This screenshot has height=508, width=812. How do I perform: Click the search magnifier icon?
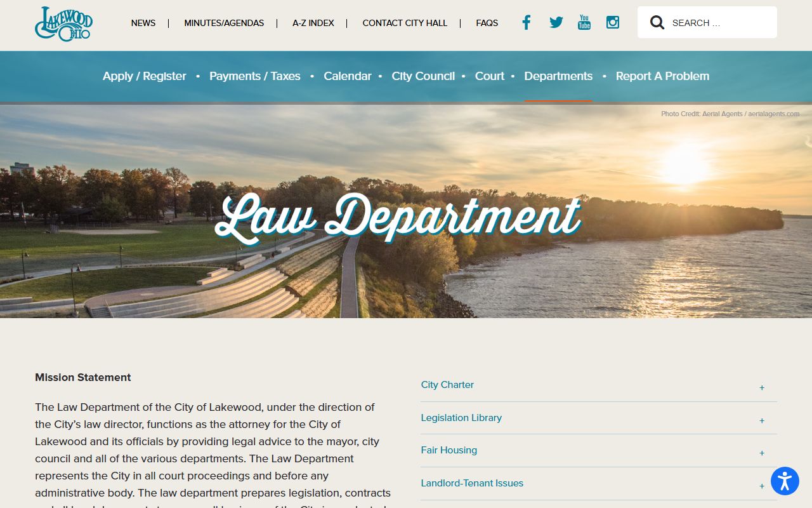tap(657, 23)
